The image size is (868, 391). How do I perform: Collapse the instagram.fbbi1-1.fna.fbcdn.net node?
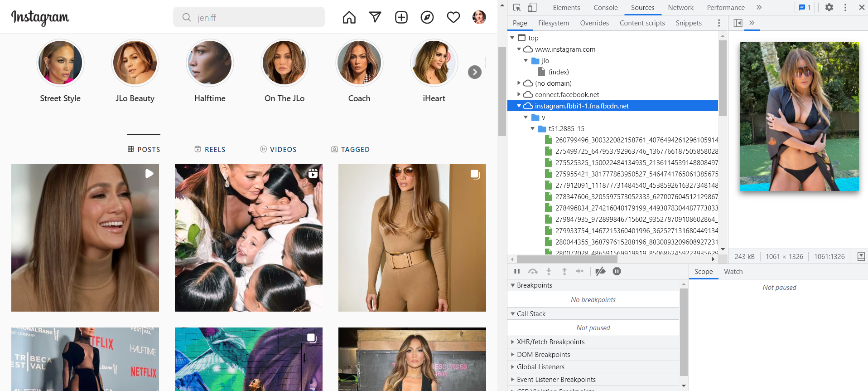click(519, 106)
